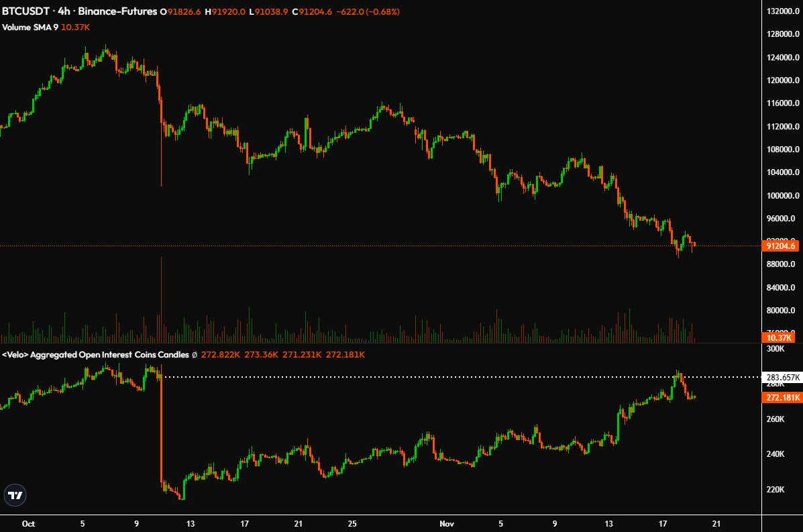Select the white dotted horizontal line
Image resolution: width=803 pixels, height=532 pixels.
click(x=403, y=377)
